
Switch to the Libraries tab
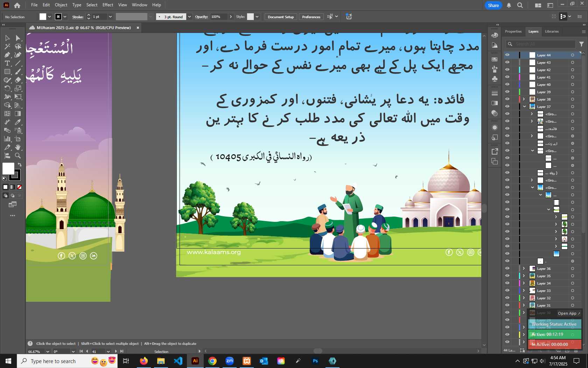552,32
